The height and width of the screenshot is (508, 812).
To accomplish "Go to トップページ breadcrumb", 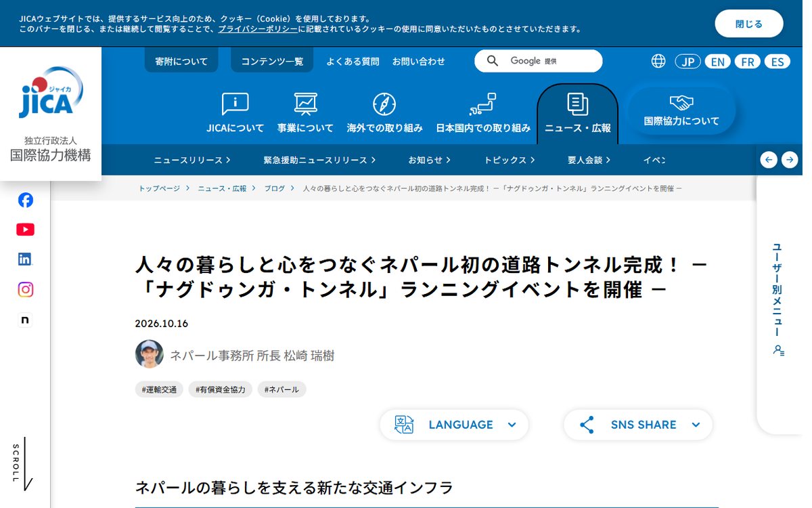I will coord(160,188).
